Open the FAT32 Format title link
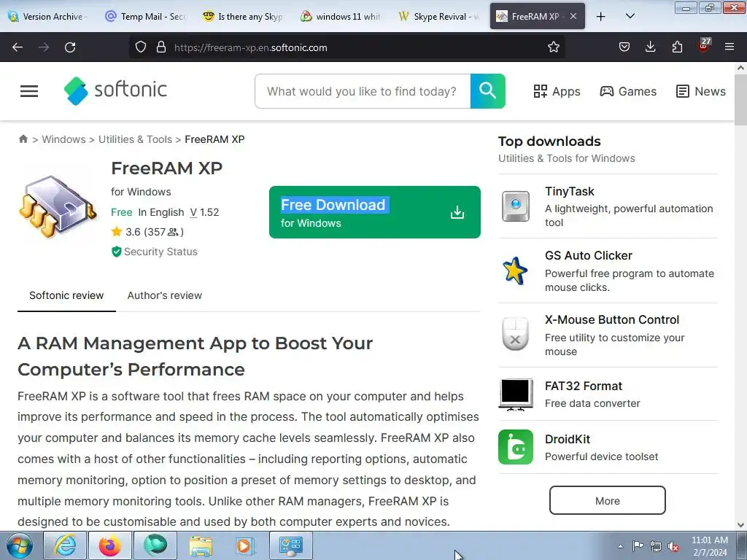 point(584,386)
